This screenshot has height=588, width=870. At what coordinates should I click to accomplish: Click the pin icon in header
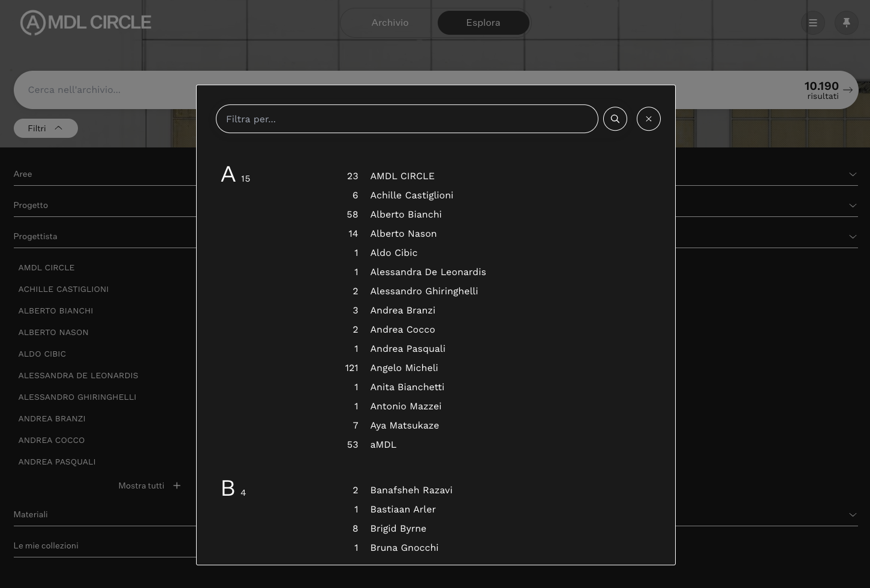click(846, 23)
